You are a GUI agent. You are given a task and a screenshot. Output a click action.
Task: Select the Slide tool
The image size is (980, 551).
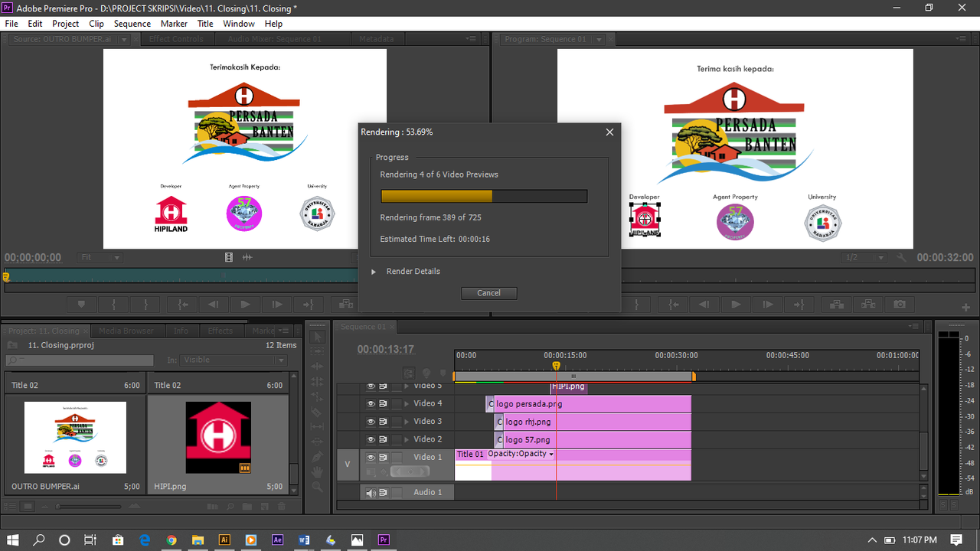(318, 442)
